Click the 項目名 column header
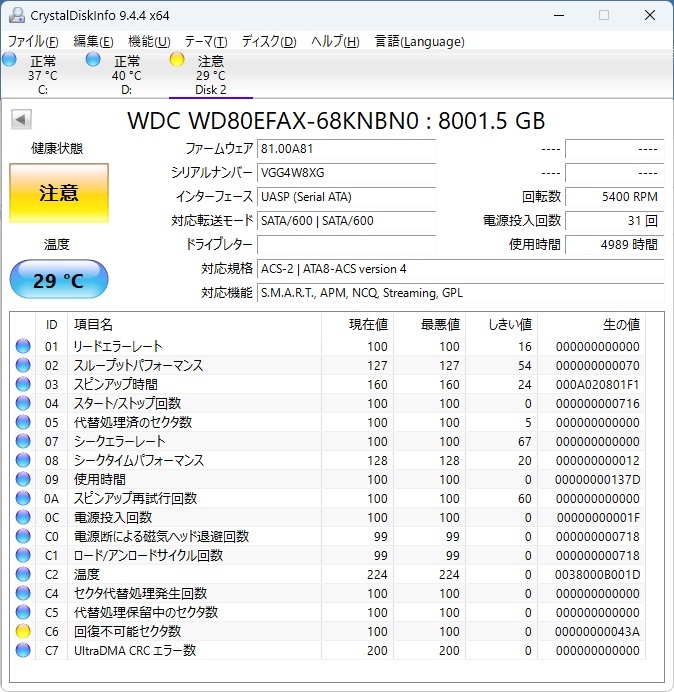Image resolution: width=674 pixels, height=692 pixels. click(x=194, y=324)
